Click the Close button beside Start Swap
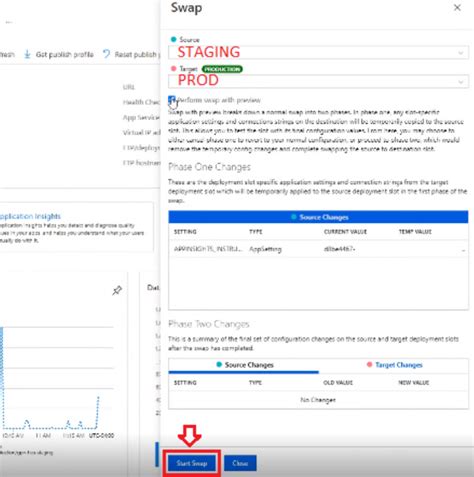The width and height of the screenshot is (474, 477). (240, 463)
